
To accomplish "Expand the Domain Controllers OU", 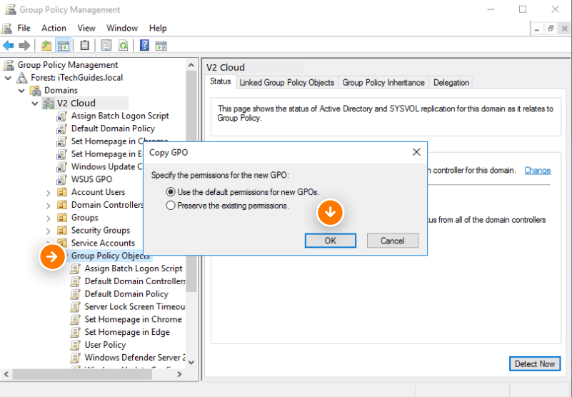I will pos(48,205).
